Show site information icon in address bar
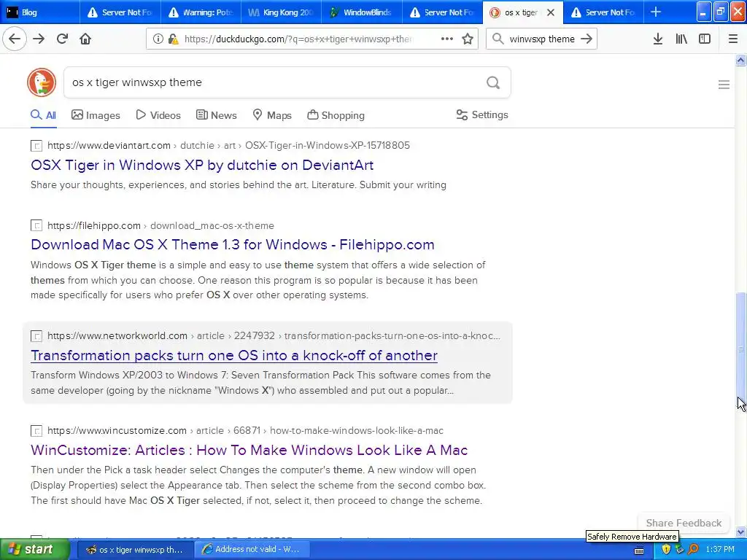 pyautogui.click(x=158, y=39)
